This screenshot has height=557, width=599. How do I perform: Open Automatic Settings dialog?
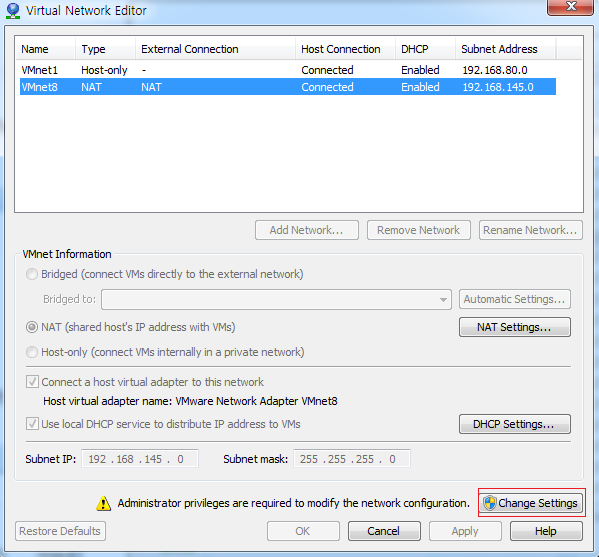click(515, 299)
